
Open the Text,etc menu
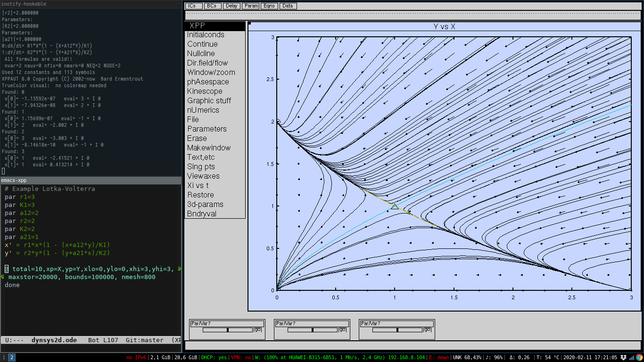pyautogui.click(x=215, y=157)
